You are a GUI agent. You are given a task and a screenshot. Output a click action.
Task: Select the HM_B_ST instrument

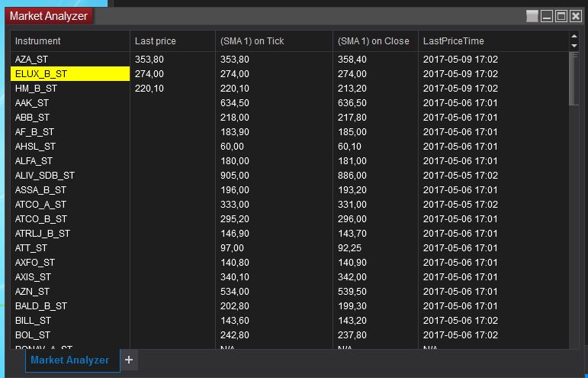(x=36, y=89)
